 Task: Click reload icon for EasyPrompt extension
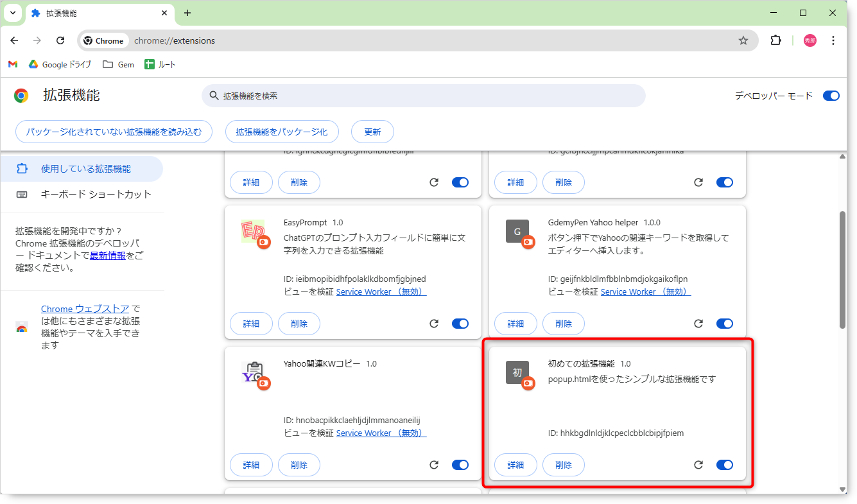pos(434,324)
